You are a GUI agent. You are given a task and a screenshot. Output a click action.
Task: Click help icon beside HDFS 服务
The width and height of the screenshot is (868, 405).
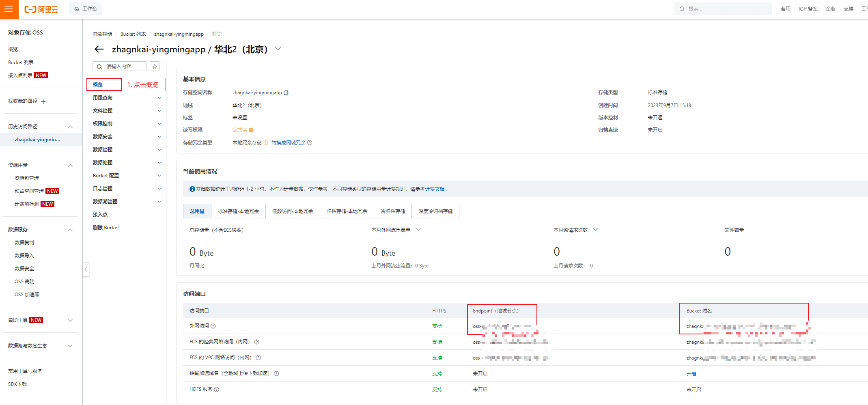click(x=216, y=389)
